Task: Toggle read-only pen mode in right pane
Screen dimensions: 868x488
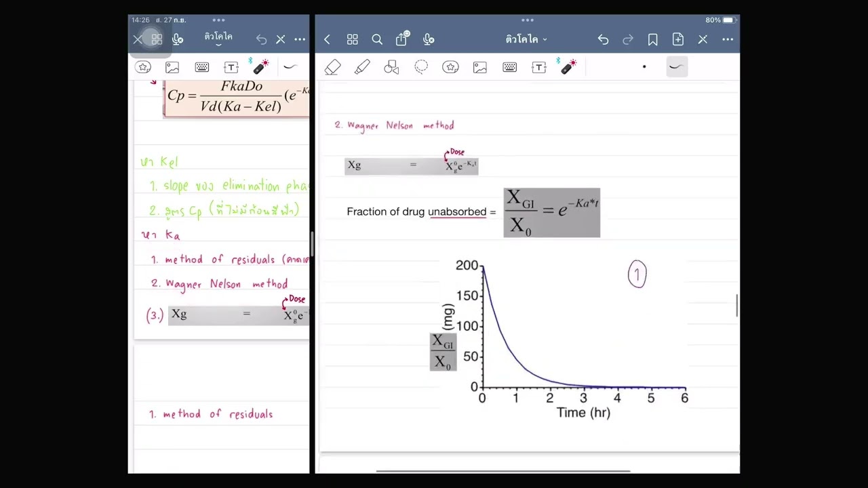Action: tap(703, 40)
